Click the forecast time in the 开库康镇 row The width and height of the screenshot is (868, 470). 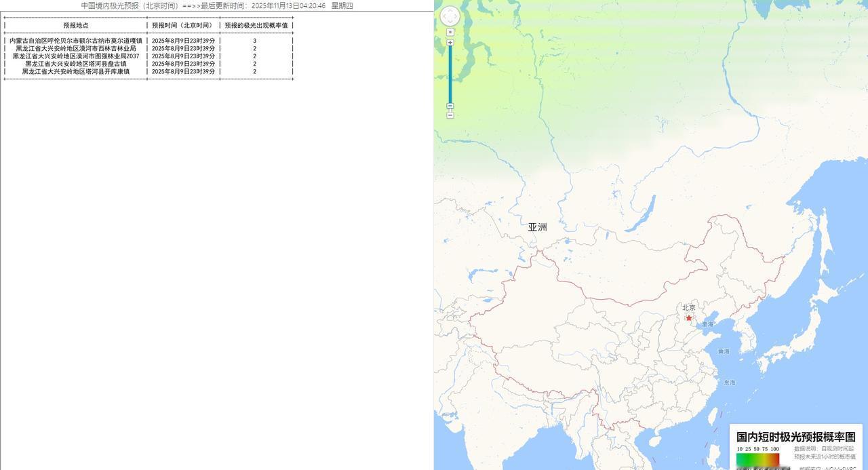(183, 71)
